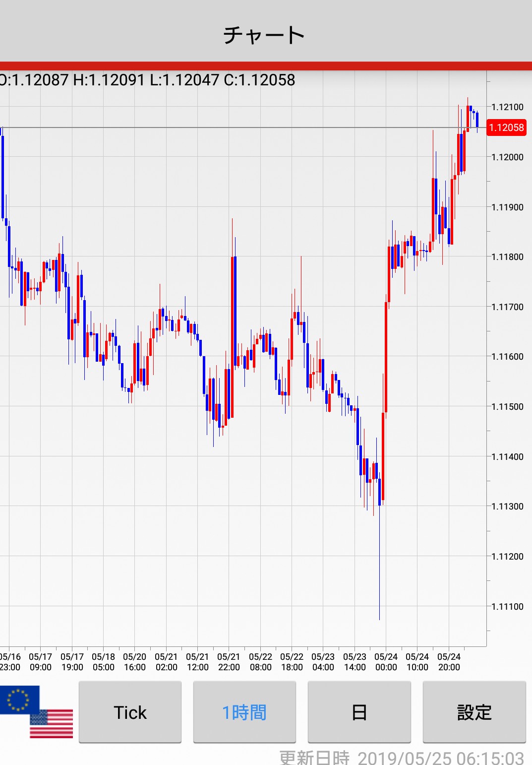Click the 1.11100 price axis label
This screenshot has height=765, width=532.
point(507,606)
